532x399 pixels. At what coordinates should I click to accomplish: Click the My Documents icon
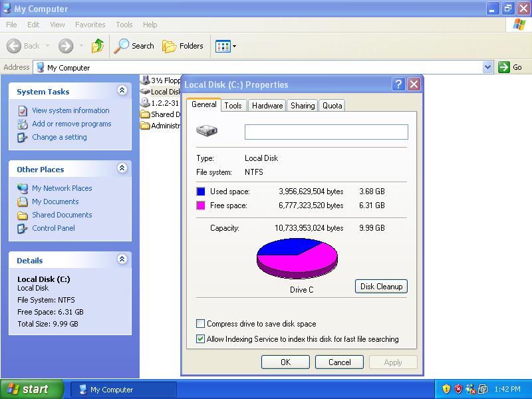[23, 202]
